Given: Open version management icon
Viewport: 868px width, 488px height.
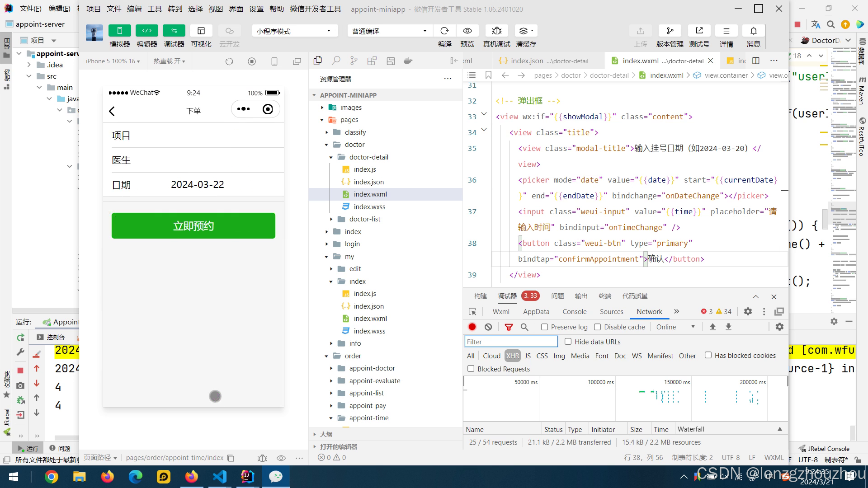Looking at the screenshot, I should (670, 31).
